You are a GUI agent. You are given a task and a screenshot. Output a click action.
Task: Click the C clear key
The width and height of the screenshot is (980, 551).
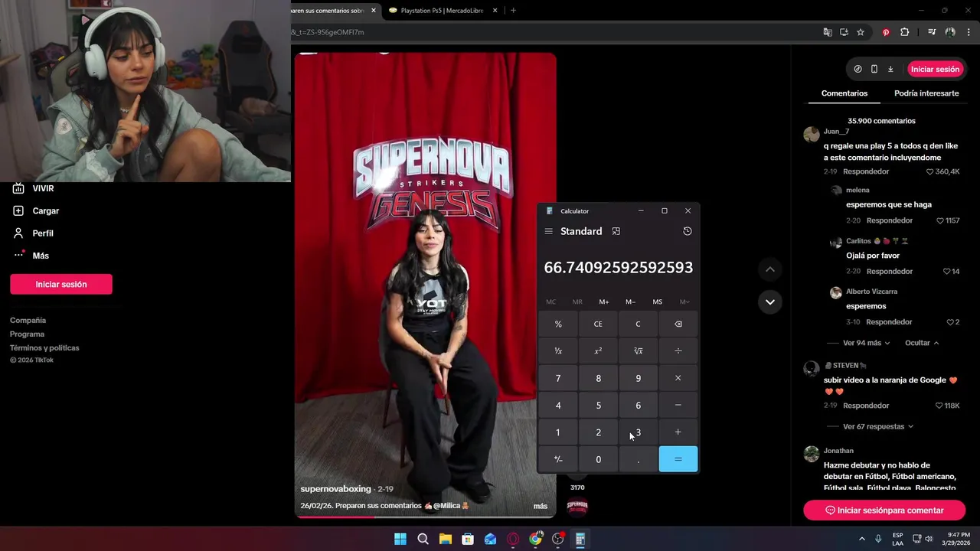pyautogui.click(x=638, y=324)
